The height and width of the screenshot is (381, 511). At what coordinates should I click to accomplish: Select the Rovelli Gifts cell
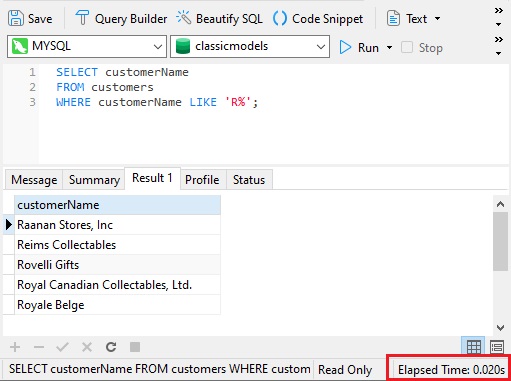click(x=117, y=265)
